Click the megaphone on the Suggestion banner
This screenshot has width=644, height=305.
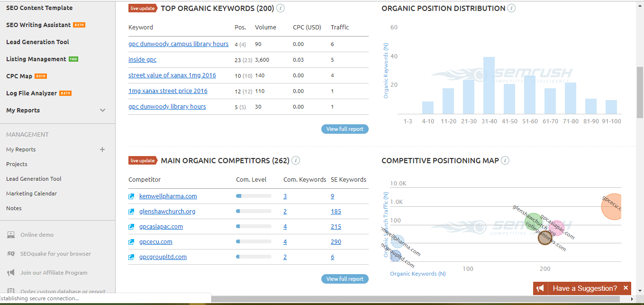pyautogui.click(x=540, y=288)
